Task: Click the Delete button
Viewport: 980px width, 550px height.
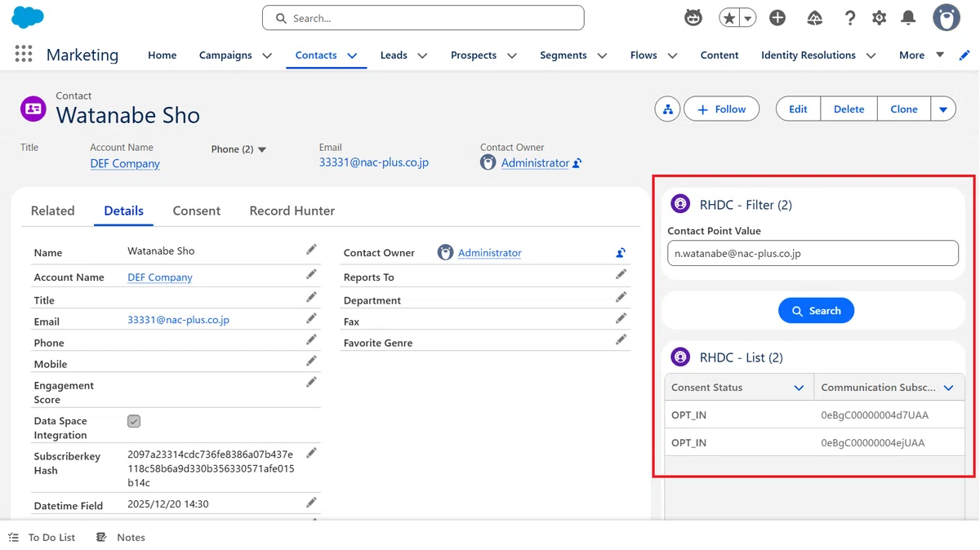Action: 849,109
